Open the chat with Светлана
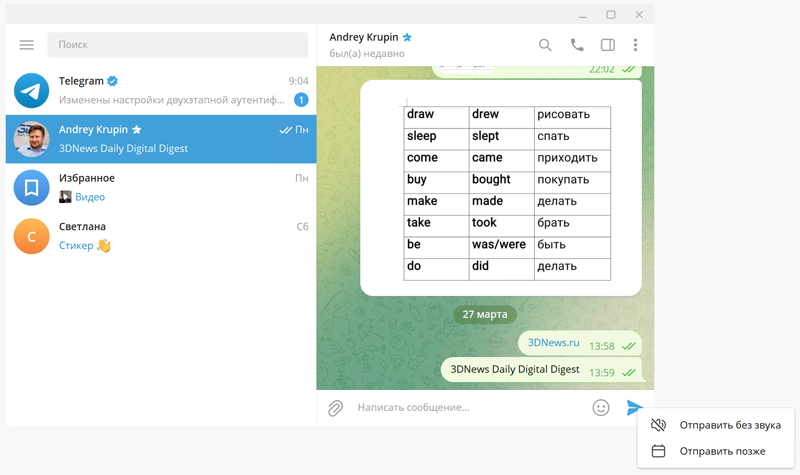 160,236
